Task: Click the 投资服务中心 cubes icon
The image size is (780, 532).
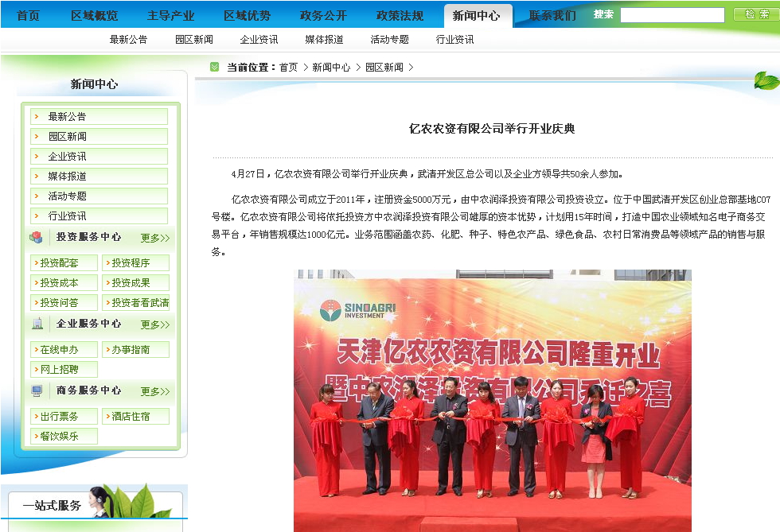Action: coord(37,237)
